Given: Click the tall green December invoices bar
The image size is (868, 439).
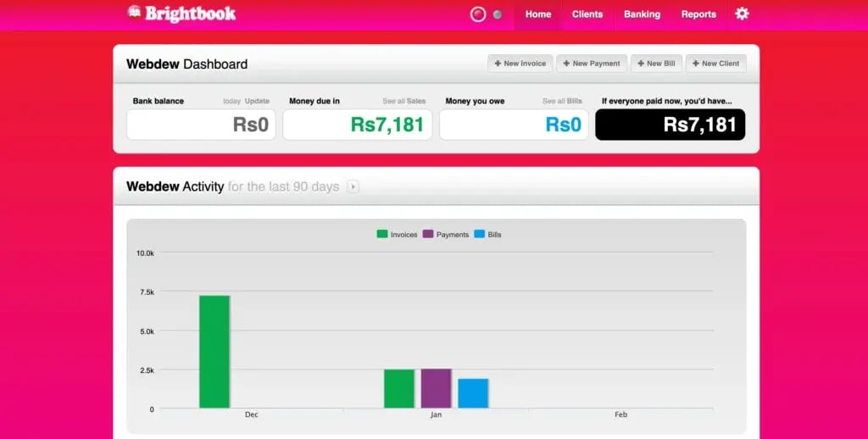Looking at the screenshot, I should pos(214,352).
